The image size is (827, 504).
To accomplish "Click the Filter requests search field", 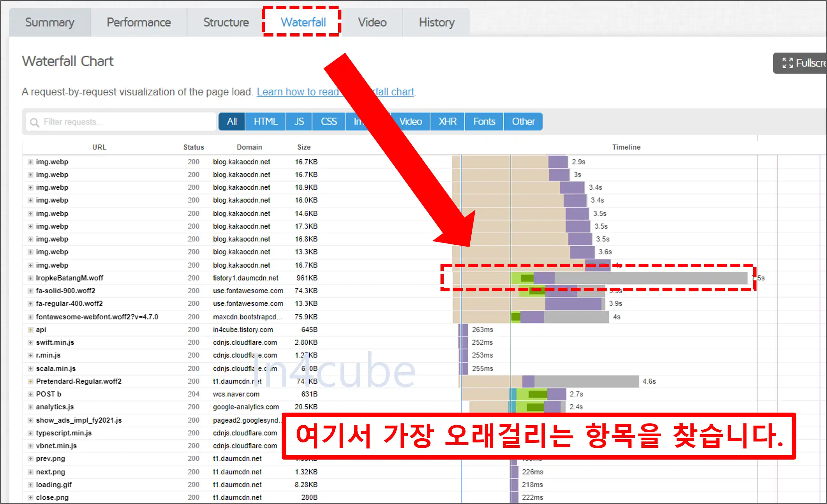I will 121,122.
